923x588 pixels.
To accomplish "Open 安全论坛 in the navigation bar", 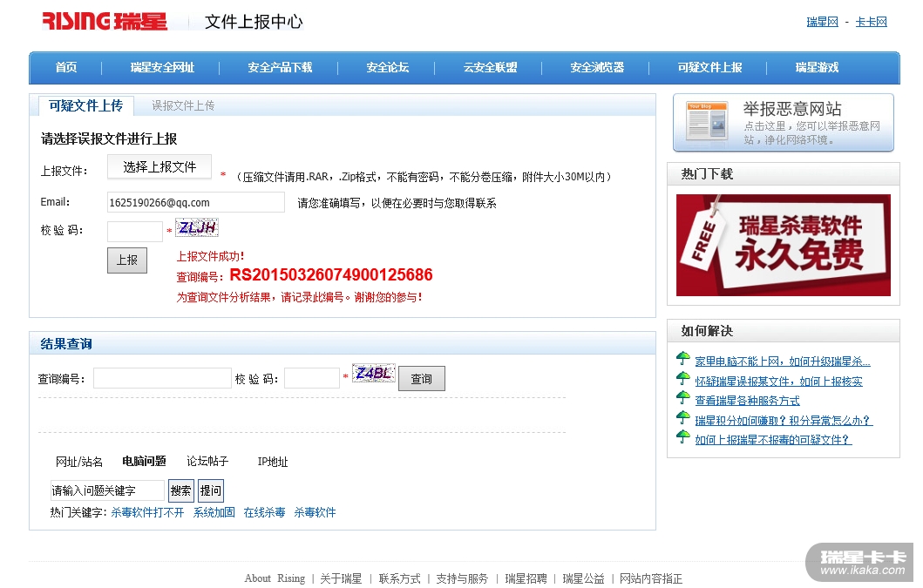I will [387, 68].
